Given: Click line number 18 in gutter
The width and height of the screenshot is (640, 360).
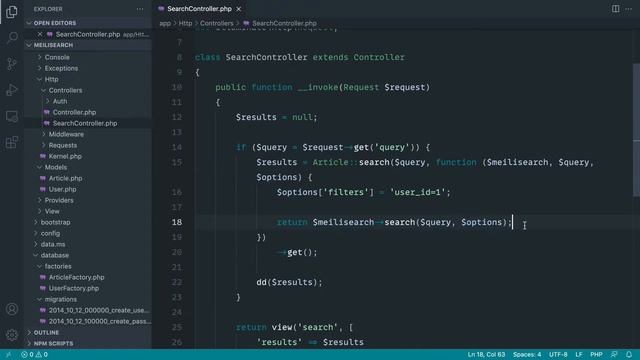Looking at the screenshot, I should (176, 222).
